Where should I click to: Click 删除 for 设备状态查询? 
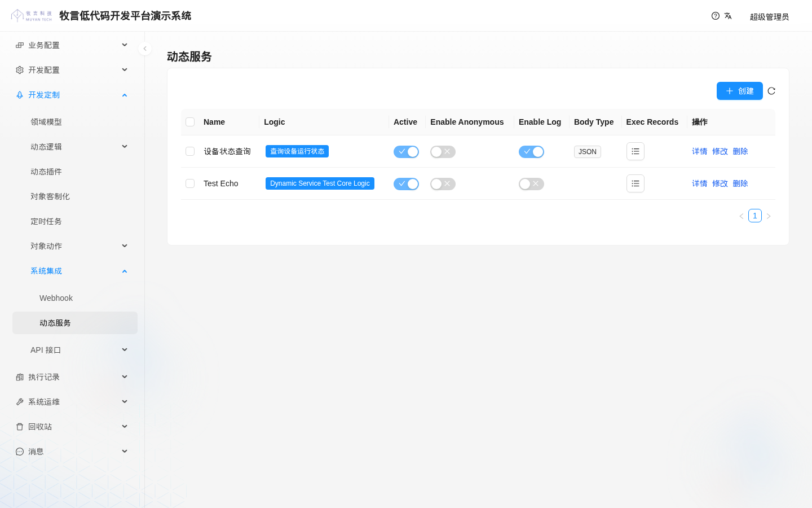pyautogui.click(x=740, y=151)
